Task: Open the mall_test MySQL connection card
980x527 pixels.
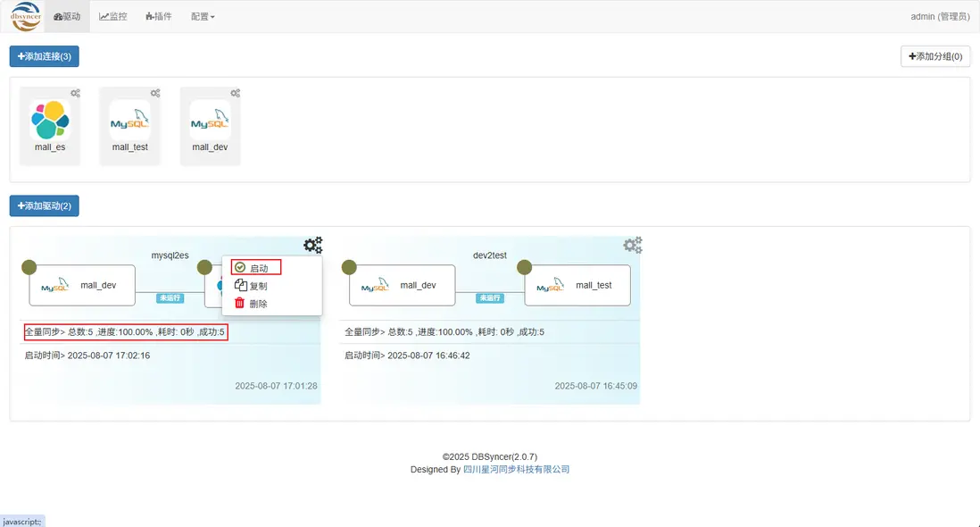Action: click(x=130, y=126)
